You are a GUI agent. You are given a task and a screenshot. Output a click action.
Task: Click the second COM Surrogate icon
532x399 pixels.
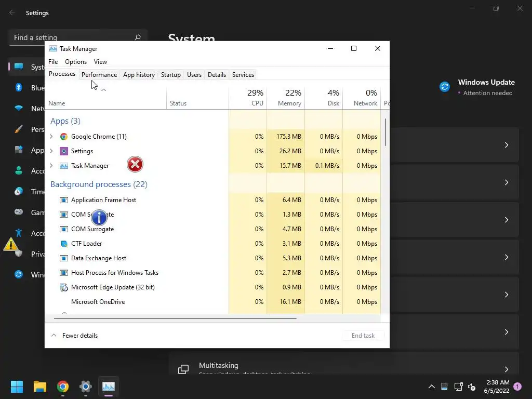click(63, 229)
